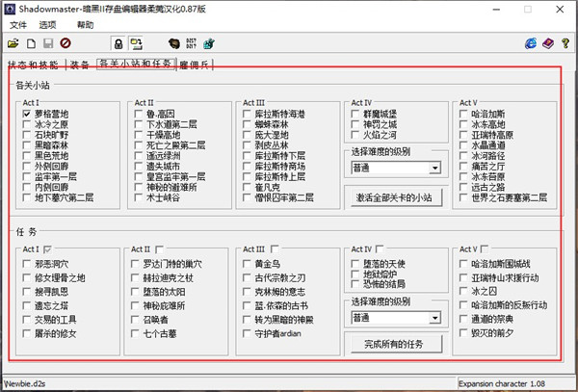Switch to the 雇佣兵 tab
578x392 pixels.
[x=195, y=65]
